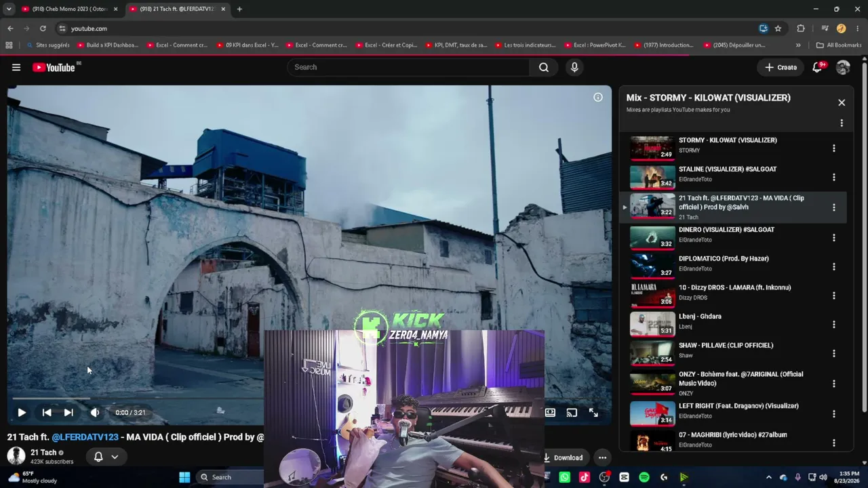
Task: Click the YouTube search input field
Action: point(409,67)
